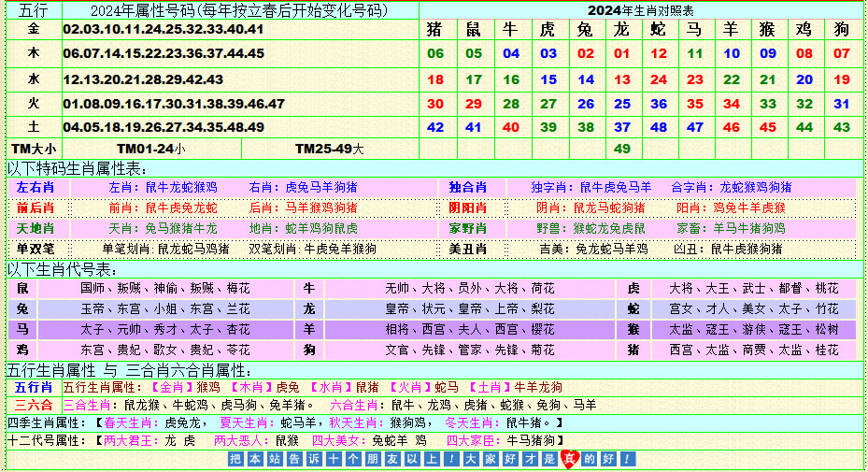Screen dimensions: 868x472
Task: Click the 猪 zodiac header in 2024 table
Action: click(x=435, y=29)
